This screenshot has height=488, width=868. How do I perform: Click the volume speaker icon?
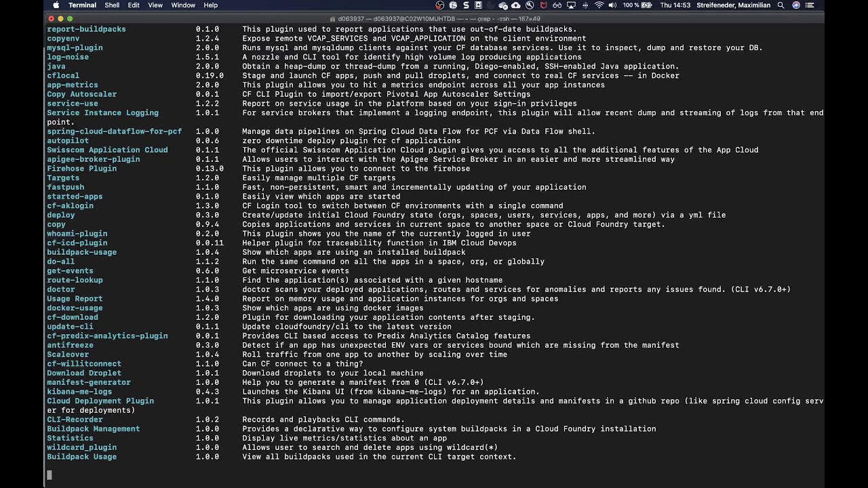pyautogui.click(x=612, y=5)
